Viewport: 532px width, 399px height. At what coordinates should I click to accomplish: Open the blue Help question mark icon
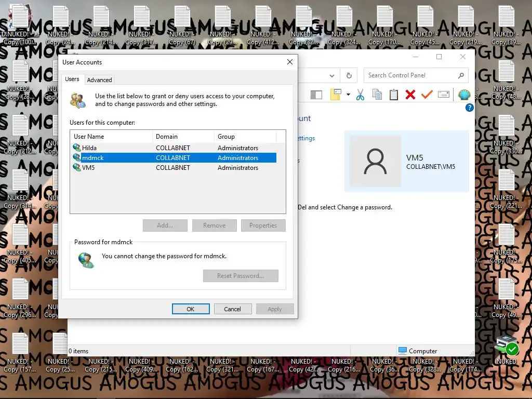[469, 108]
